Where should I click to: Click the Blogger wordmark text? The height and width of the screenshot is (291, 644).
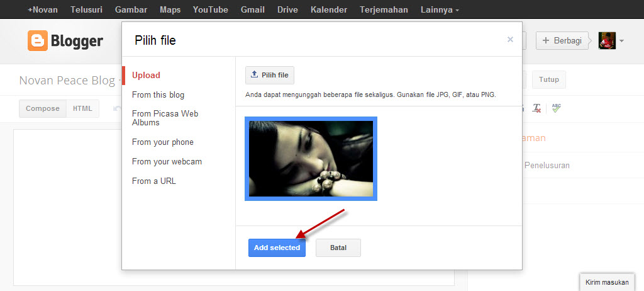[x=77, y=41]
